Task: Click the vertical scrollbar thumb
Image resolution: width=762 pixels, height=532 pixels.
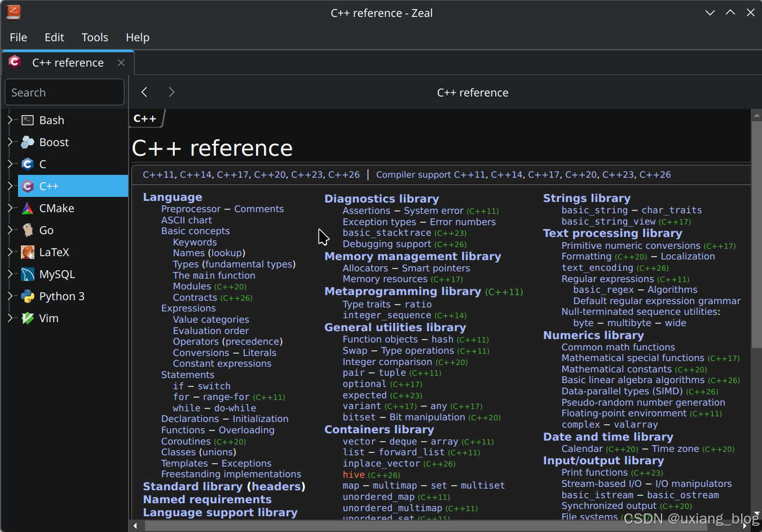Action: click(x=756, y=234)
